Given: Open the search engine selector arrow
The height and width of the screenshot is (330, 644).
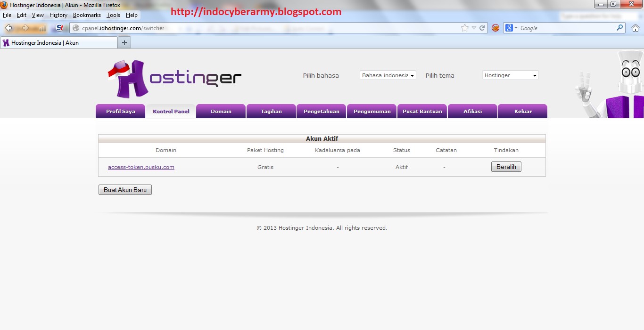Looking at the screenshot, I should pos(516,28).
